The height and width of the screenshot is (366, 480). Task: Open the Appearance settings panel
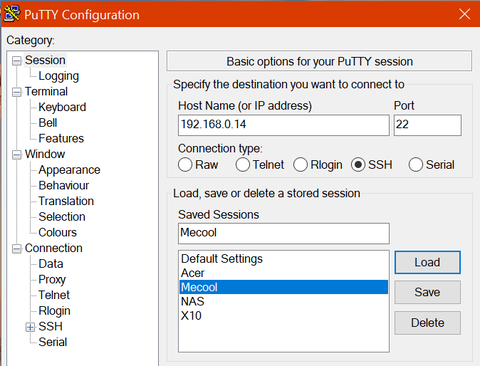[69, 170]
